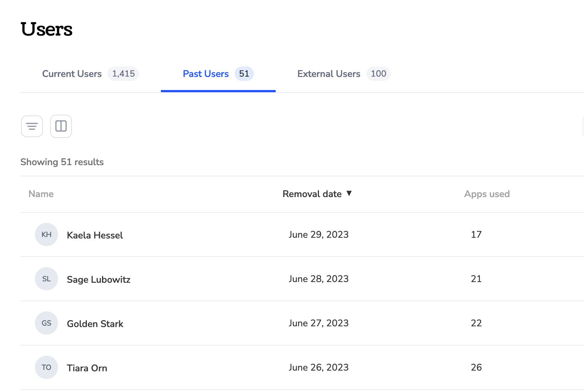
Task: Click the 100 External Users count badge
Action: (378, 74)
